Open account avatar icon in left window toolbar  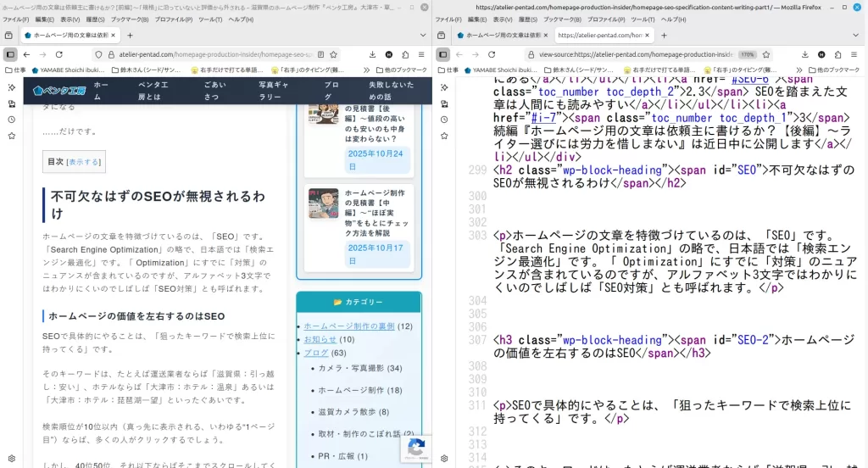click(x=389, y=54)
